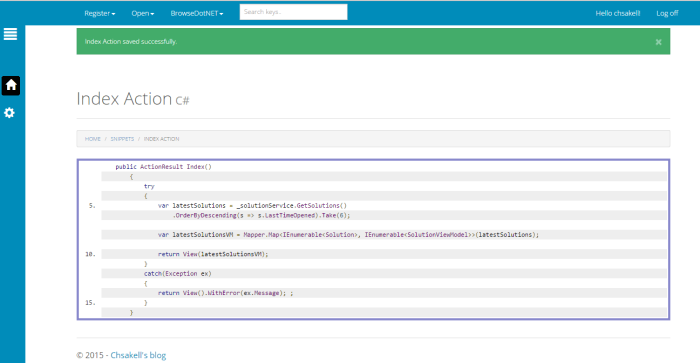Open Chsakell's blog footer link
The height and width of the screenshot is (363, 700).
coord(138,355)
